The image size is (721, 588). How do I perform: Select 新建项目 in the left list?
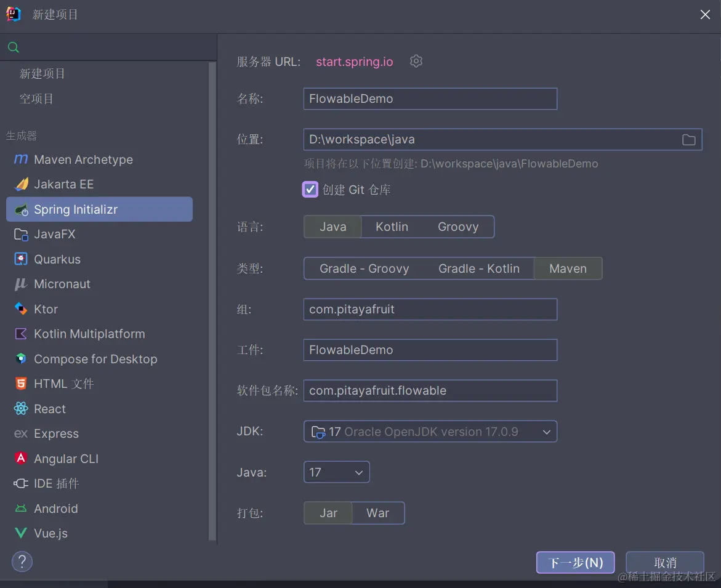click(x=42, y=73)
